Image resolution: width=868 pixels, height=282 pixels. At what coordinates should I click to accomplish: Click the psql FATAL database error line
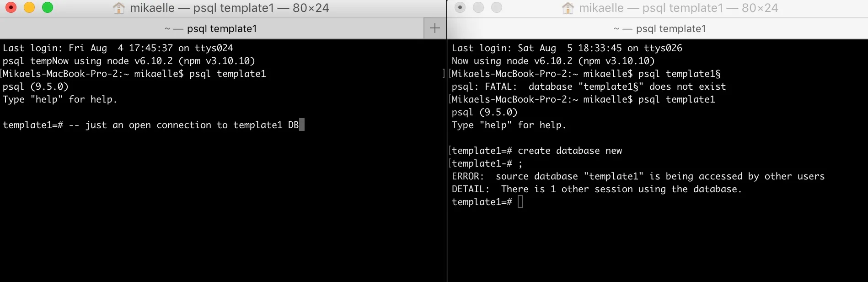pos(589,87)
